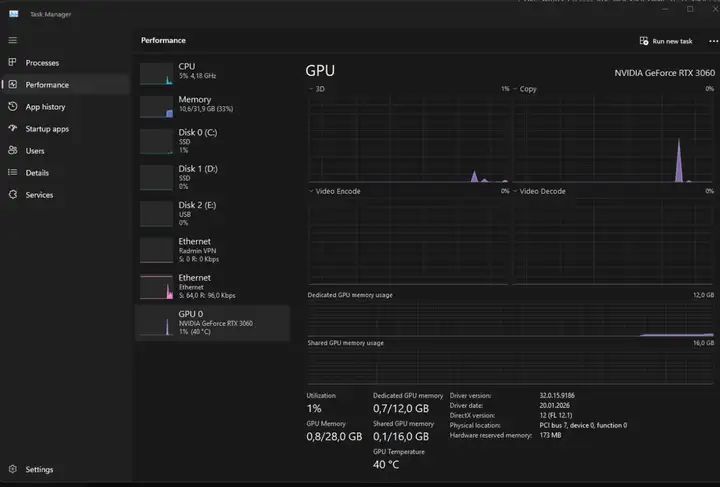Select the Memory performance item
The height and width of the screenshot is (487, 720).
(213, 106)
